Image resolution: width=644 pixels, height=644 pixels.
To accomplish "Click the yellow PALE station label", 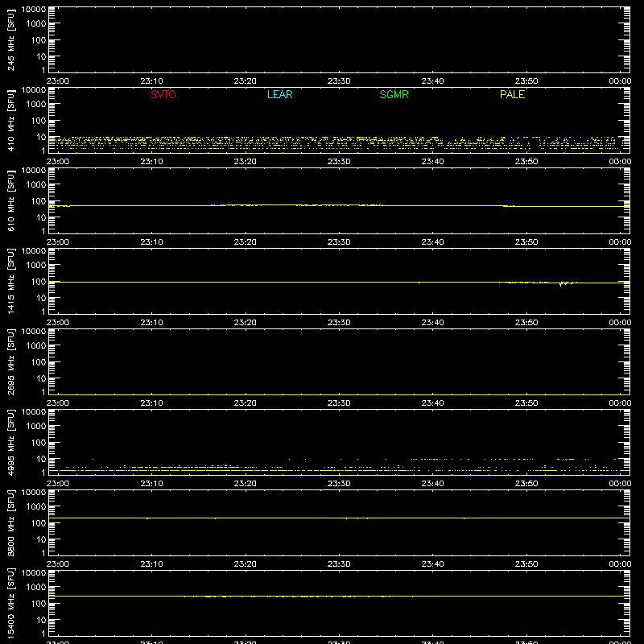I will pos(512,94).
